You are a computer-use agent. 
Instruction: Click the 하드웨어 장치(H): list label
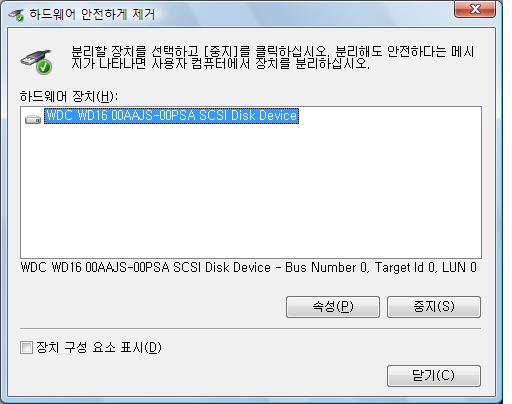pos(69,96)
